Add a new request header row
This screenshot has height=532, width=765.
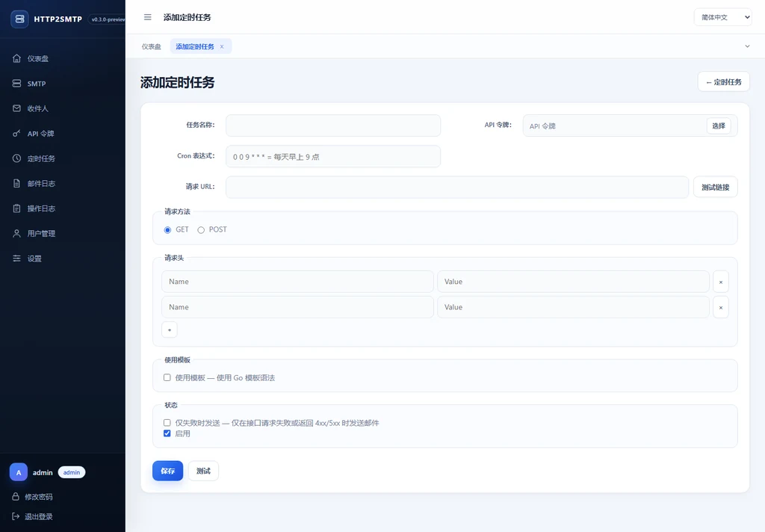(x=170, y=330)
